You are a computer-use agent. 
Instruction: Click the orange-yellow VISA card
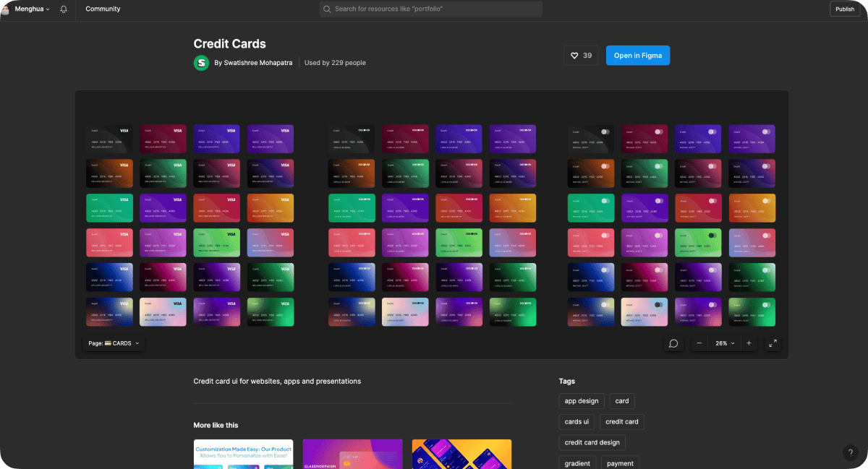pyautogui.click(x=271, y=208)
